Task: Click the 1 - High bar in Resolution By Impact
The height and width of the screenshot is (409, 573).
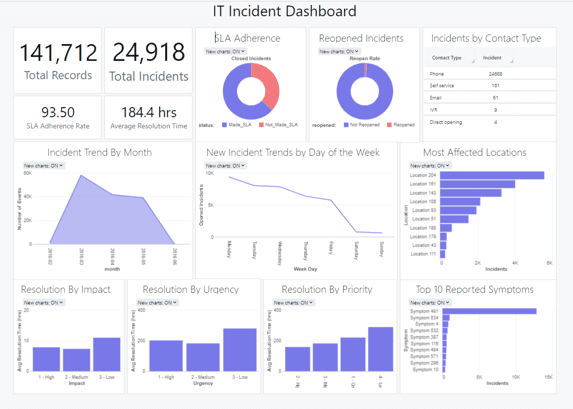Action: [46, 359]
